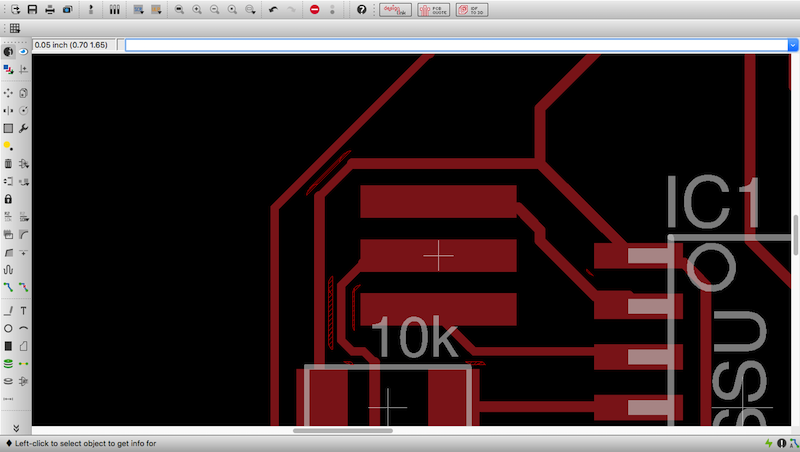Screen dimensions: 800x452
Task: Select the Smash tool
Action: (8, 235)
